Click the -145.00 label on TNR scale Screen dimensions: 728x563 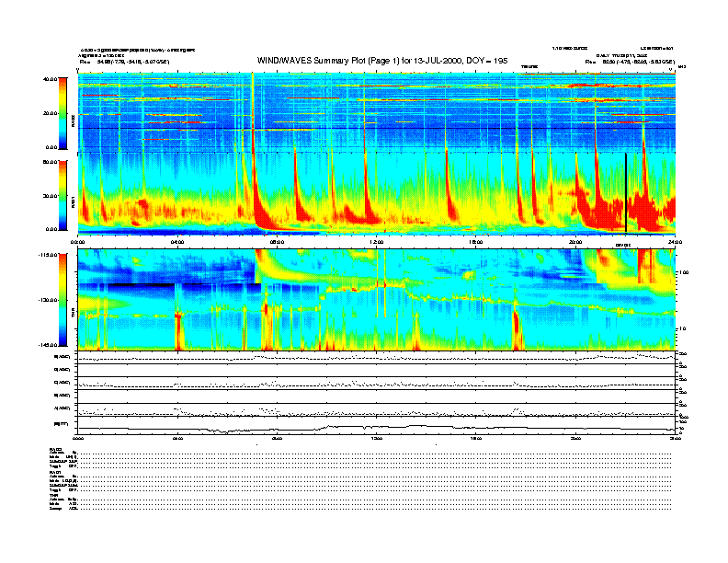[x=49, y=345]
